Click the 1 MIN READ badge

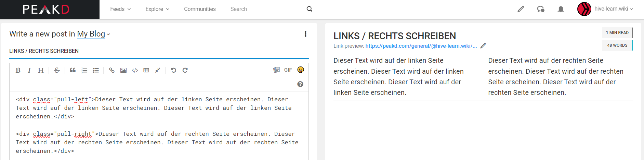coord(617,33)
